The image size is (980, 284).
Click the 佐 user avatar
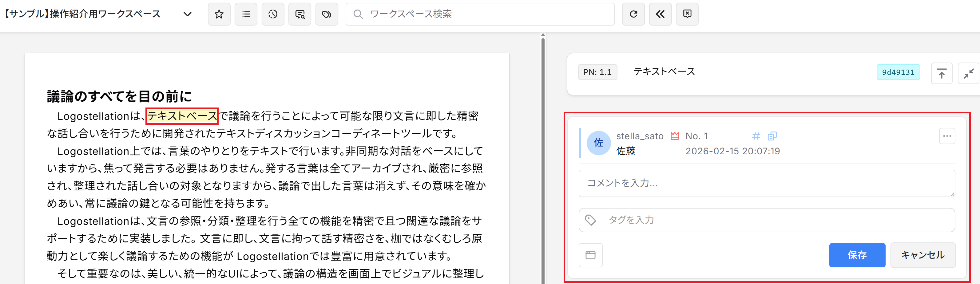[598, 143]
